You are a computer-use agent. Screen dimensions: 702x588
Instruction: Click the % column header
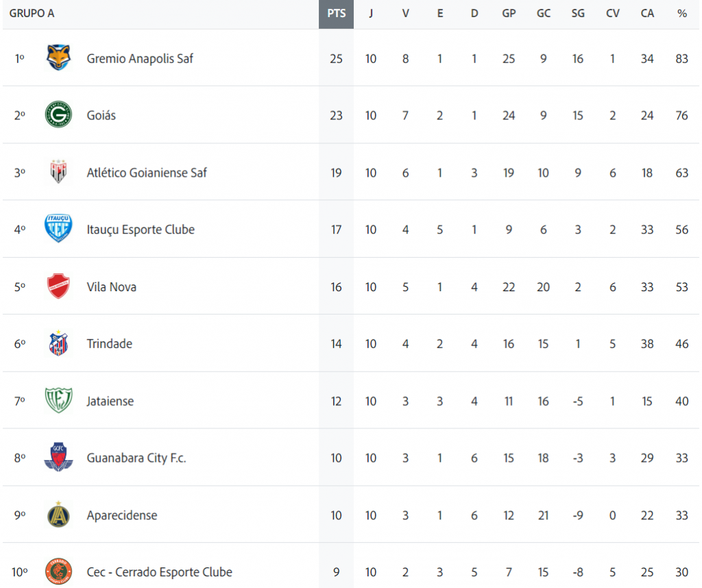point(682,14)
